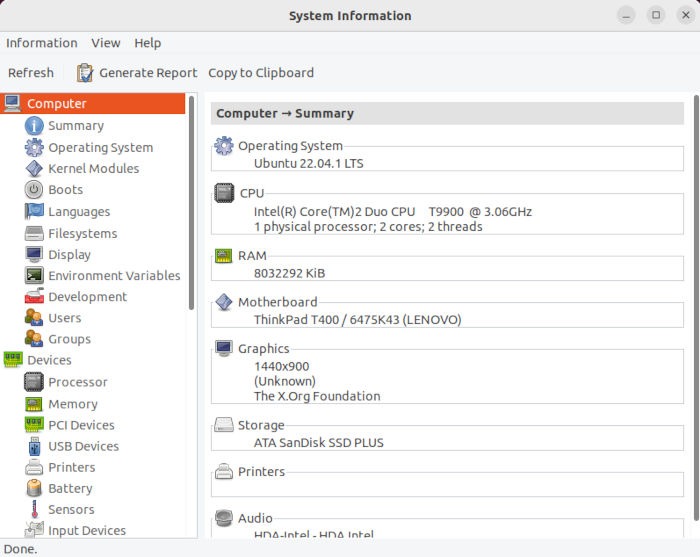The image size is (700, 557).
Task: Click the Sensors thermometer icon
Action: click(x=34, y=509)
